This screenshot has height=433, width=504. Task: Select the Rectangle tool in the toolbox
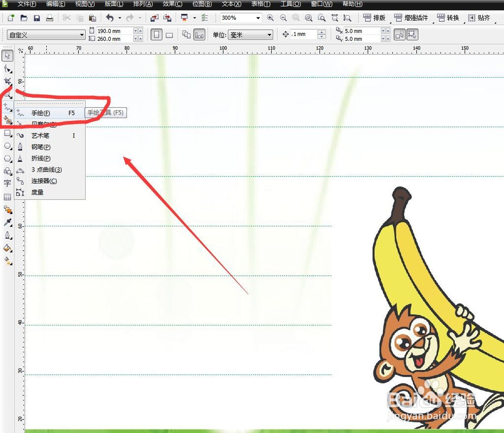(x=8, y=133)
